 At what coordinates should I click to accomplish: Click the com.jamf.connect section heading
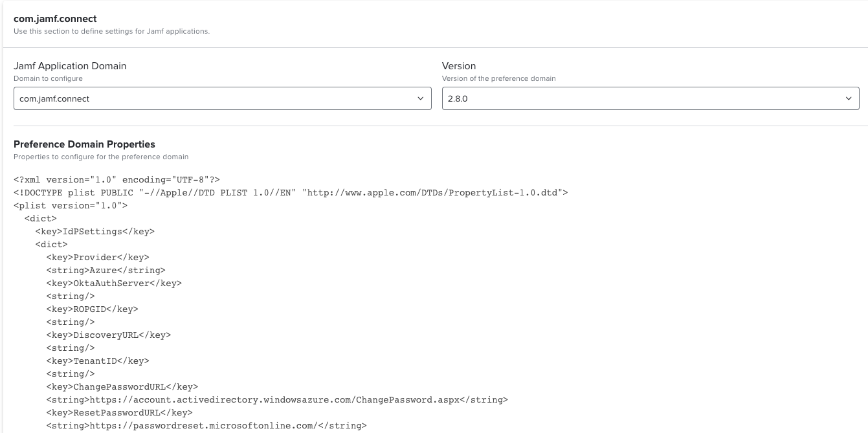pos(55,18)
